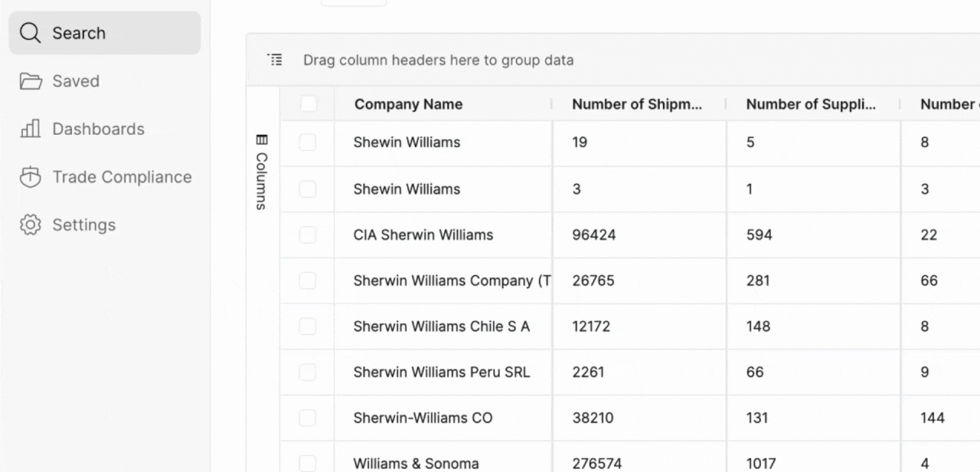The image size is (980, 472).
Task: Click the Sherwin Williams Peru SRL cell
Action: [441, 372]
